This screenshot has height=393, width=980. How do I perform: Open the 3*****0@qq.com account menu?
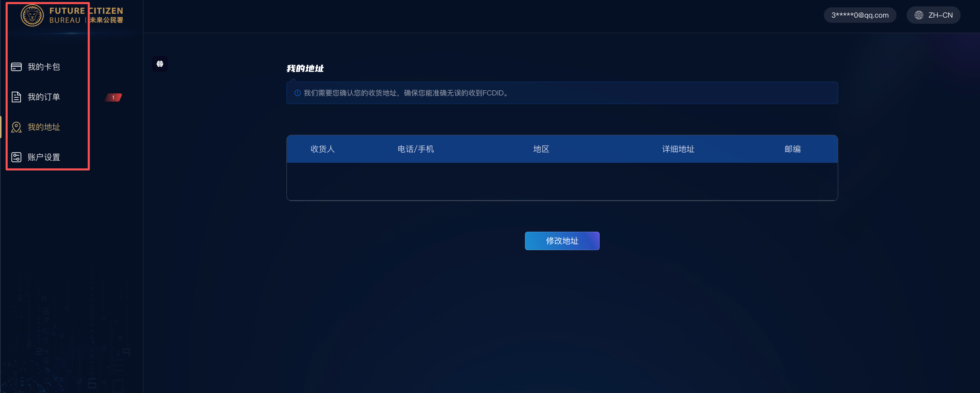pyautogui.click(x=859, y=15)
